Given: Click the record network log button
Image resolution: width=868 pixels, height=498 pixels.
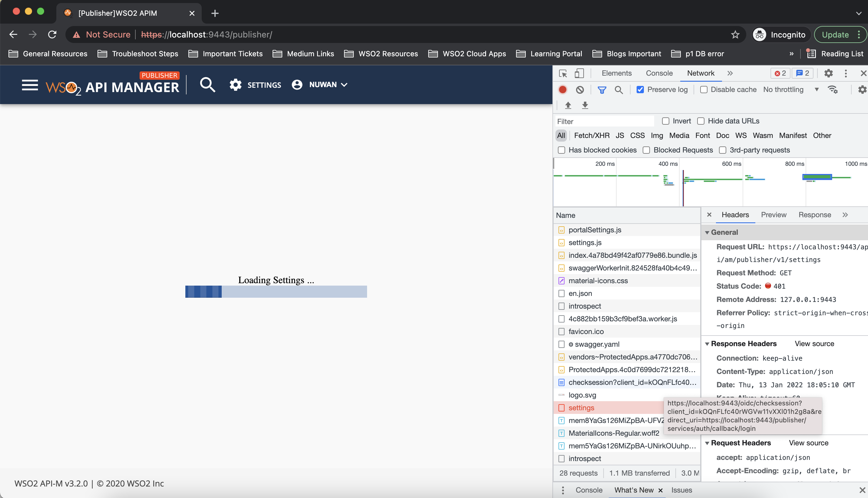Looking at the screenshot, I should pyautogui.click(x=562, y=90).
